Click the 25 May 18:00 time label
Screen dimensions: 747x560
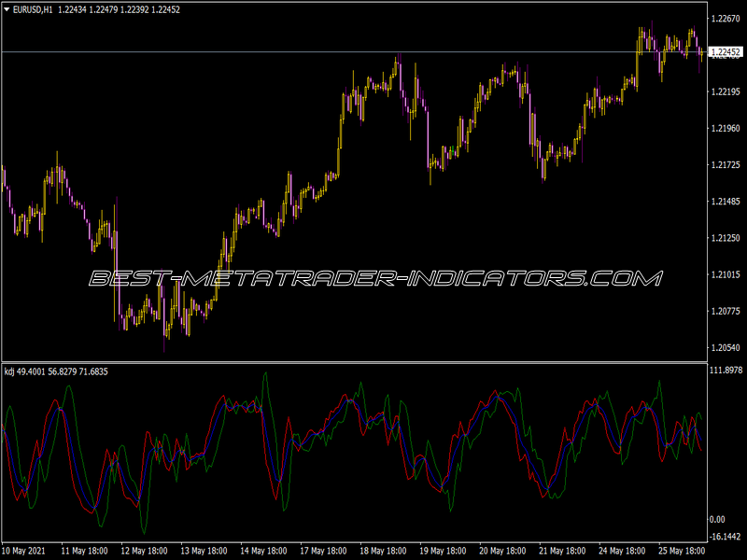tap(682, 551)
